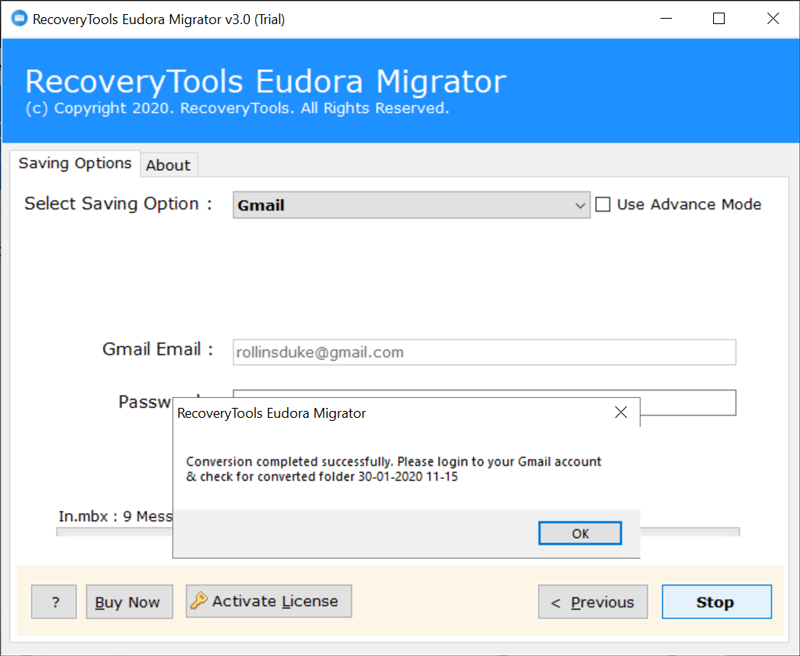
Task: Click into the Gmail Email input field
Action: [484, 352]
